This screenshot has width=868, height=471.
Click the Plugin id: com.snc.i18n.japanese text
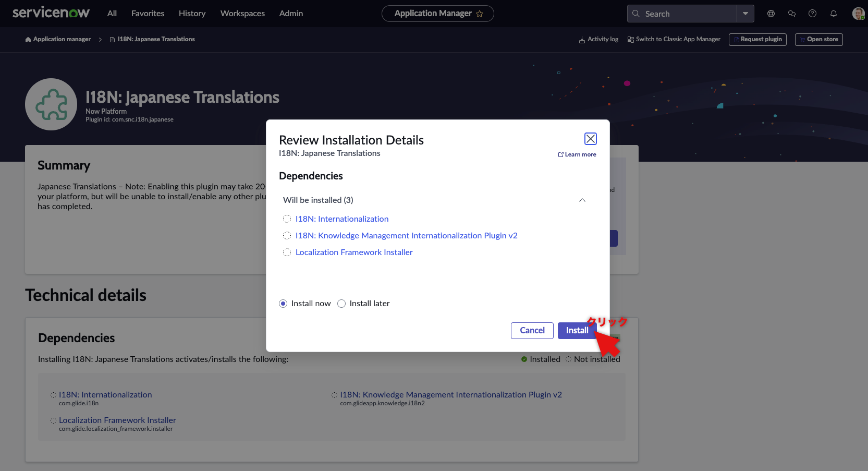(129, 120)
